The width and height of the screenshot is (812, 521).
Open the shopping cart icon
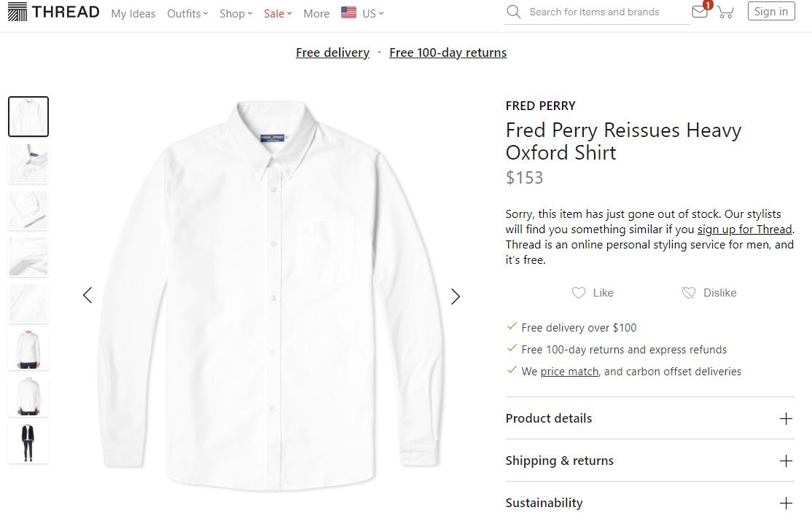725,12
